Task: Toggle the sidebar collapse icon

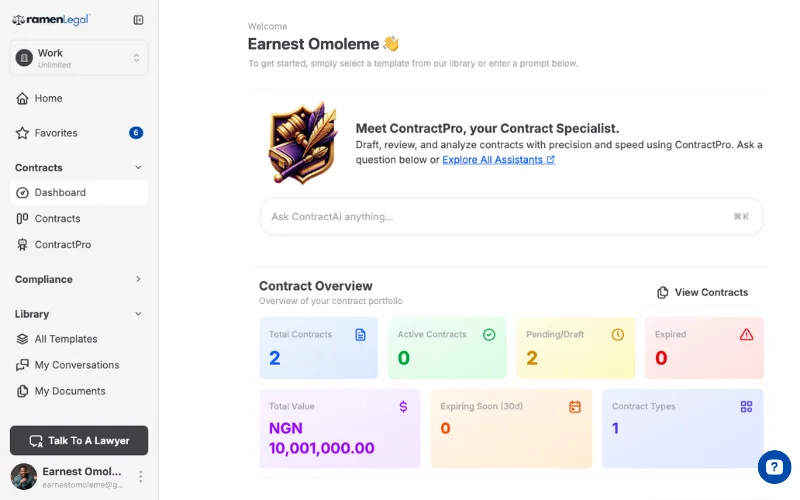Action: [x=138, y=20]
